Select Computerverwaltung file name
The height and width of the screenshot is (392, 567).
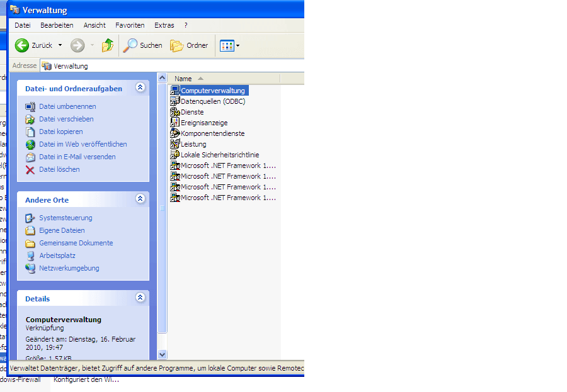[213, 91]
